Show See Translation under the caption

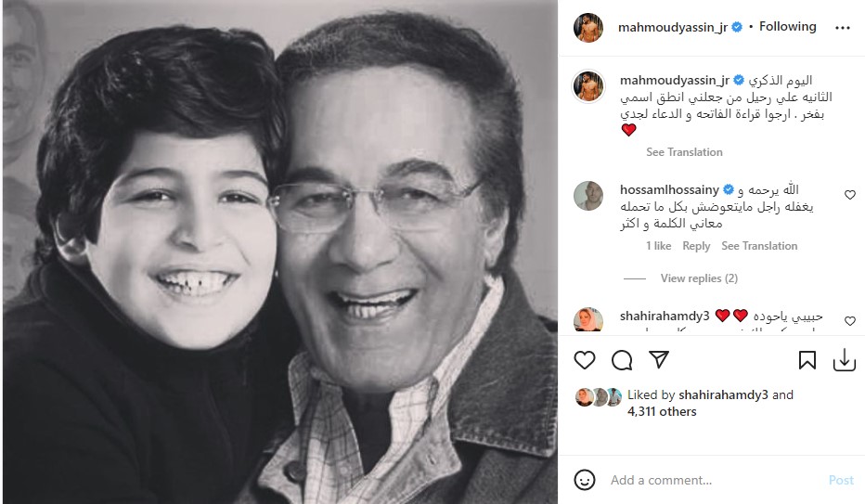pyautogui.click(x=684, y=152)
